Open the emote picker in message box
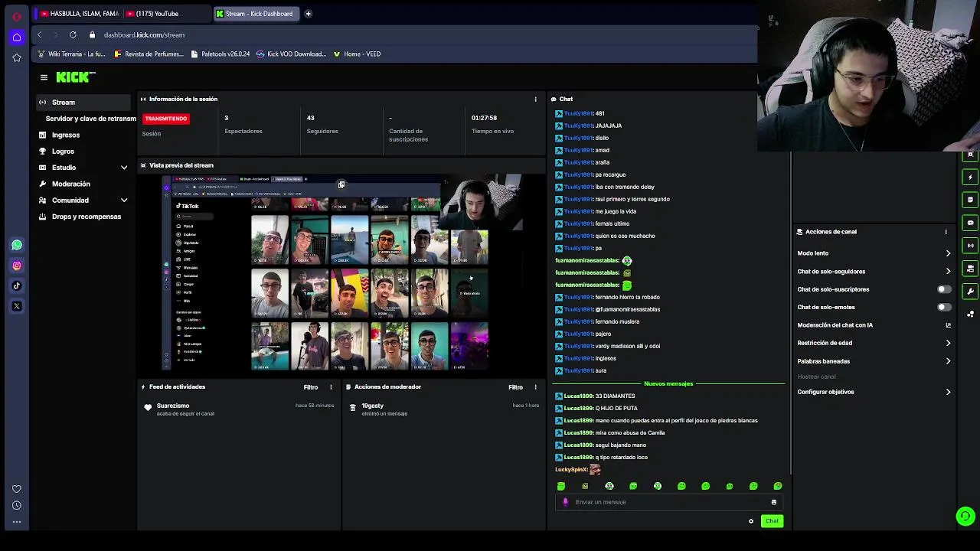The width and height of the screenshot is (980, 551). [774, 502]
